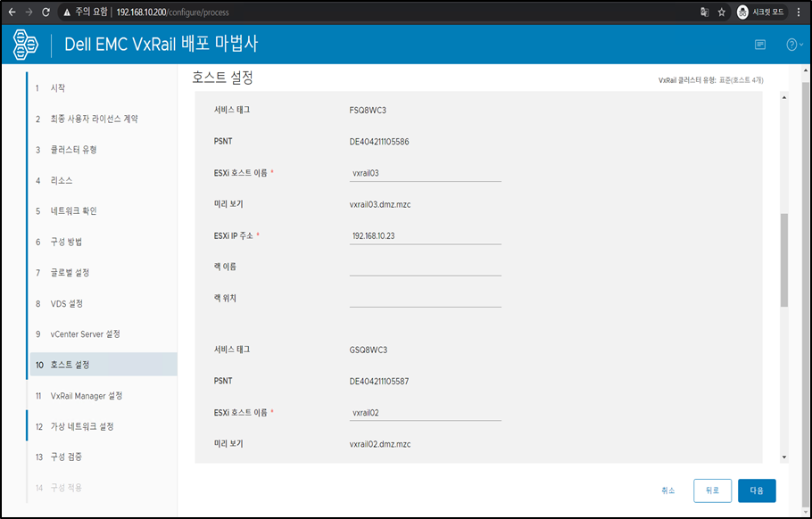Screen dimensions: 812x519
Task: Click preview text vxrail03.dmz.mzc
Action: point(380,204)
